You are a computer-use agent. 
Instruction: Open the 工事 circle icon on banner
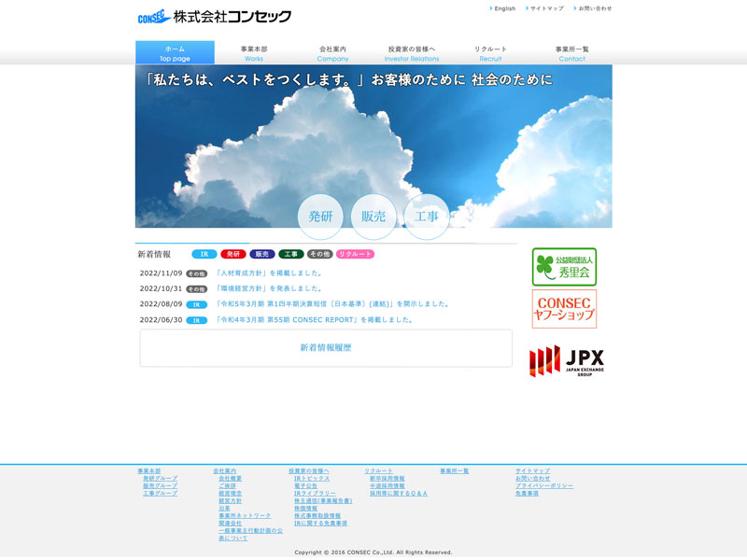coord(427,217)
